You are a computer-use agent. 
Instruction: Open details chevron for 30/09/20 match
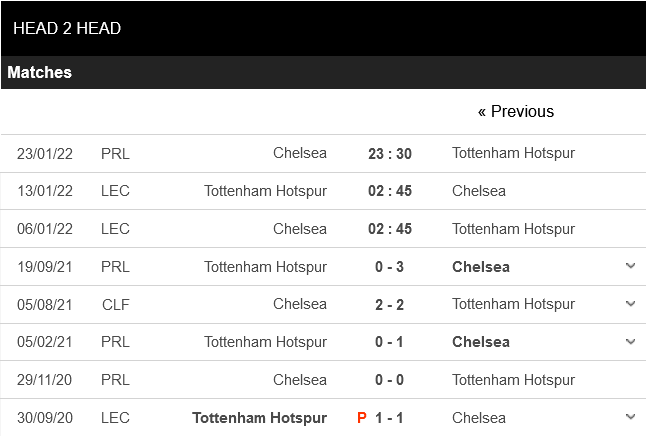click(x=630, y=417)
